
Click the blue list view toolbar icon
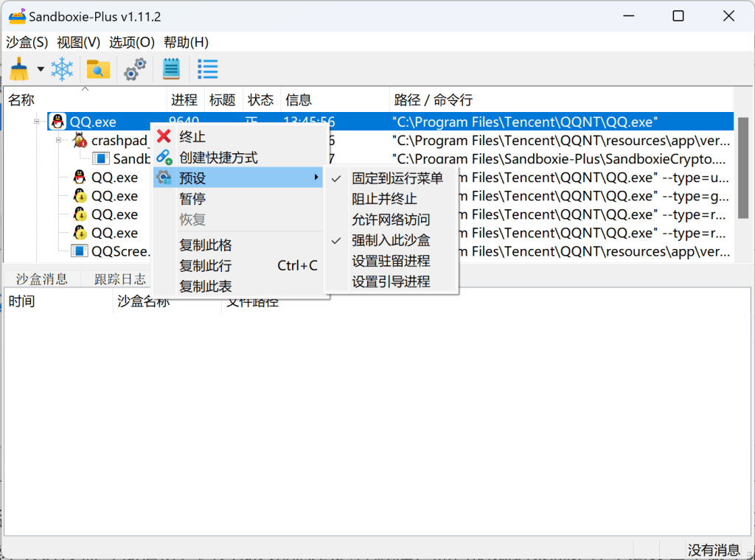[x=208, y=70]
